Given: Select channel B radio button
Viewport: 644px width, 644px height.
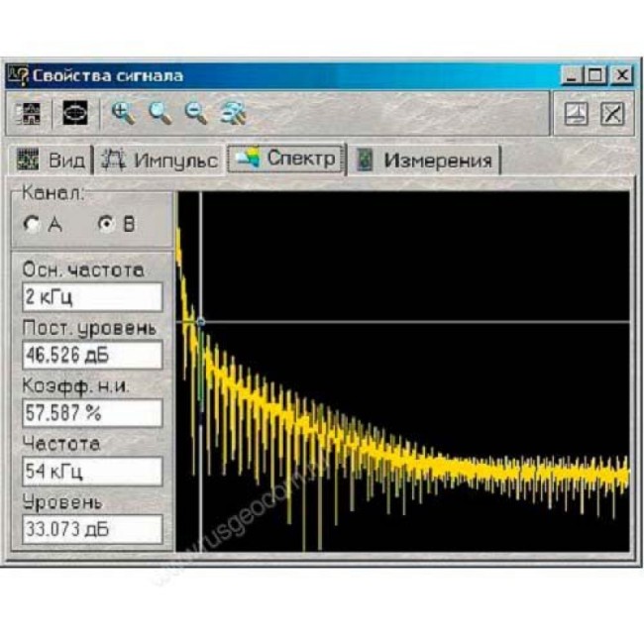Looking at the screenshot, I should pos(107,224).
